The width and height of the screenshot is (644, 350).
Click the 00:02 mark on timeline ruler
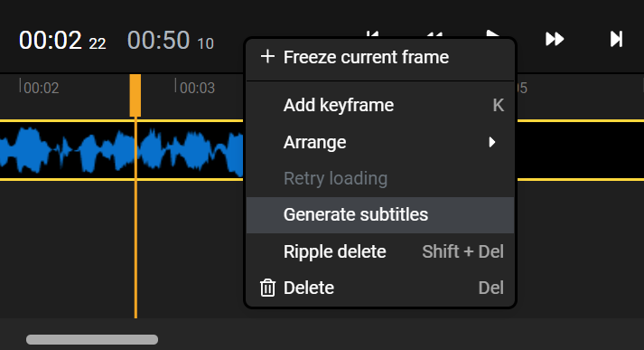41,88
